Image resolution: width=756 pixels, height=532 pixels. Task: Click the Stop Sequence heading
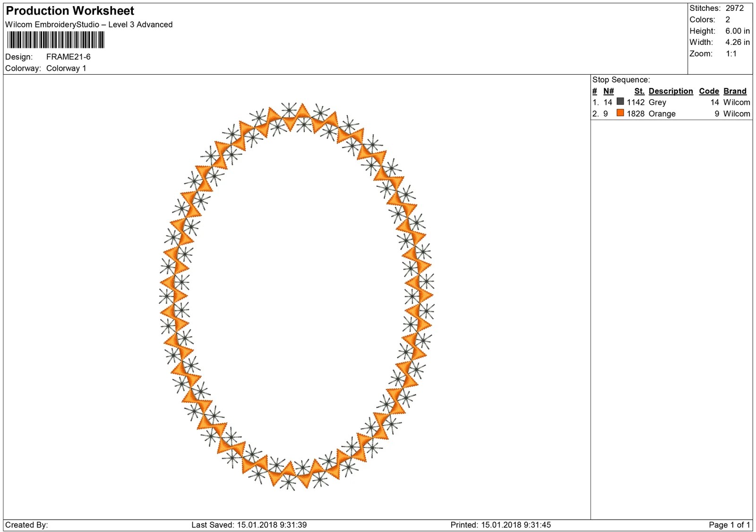pyautogui.click(x=621, y=80)
